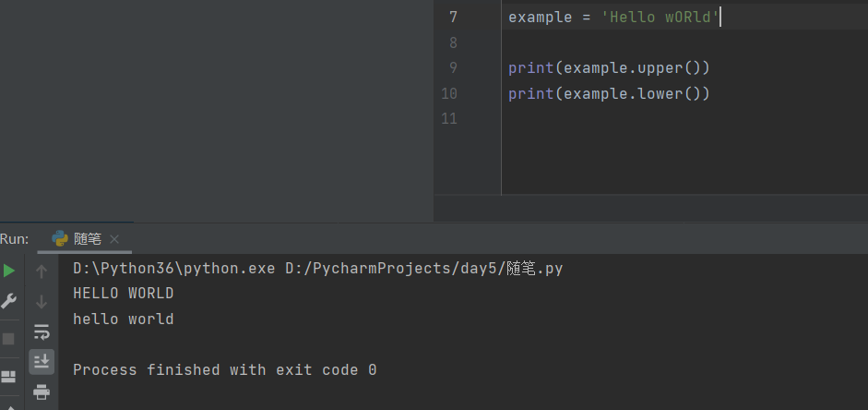The width and height of the screenshot is (868, 410).
Task: Click the wrench icon in the Run panel
Action: click(9, 301)
